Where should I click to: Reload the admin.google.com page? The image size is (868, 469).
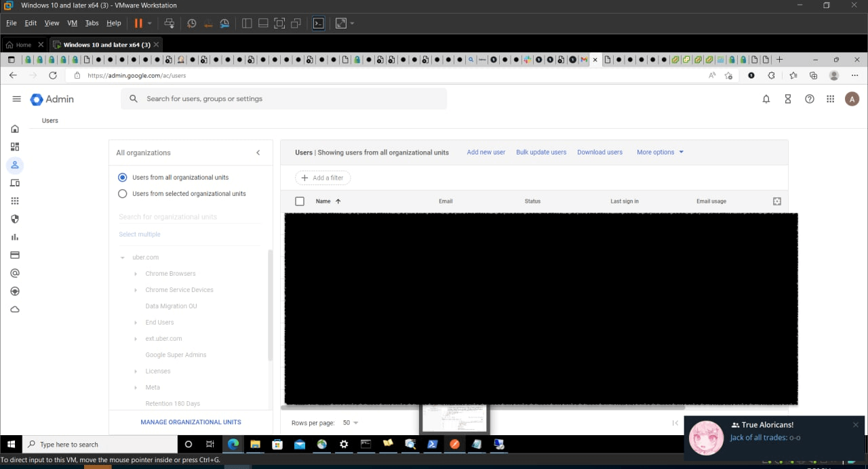pyautogui.click(x=53, y=75)
